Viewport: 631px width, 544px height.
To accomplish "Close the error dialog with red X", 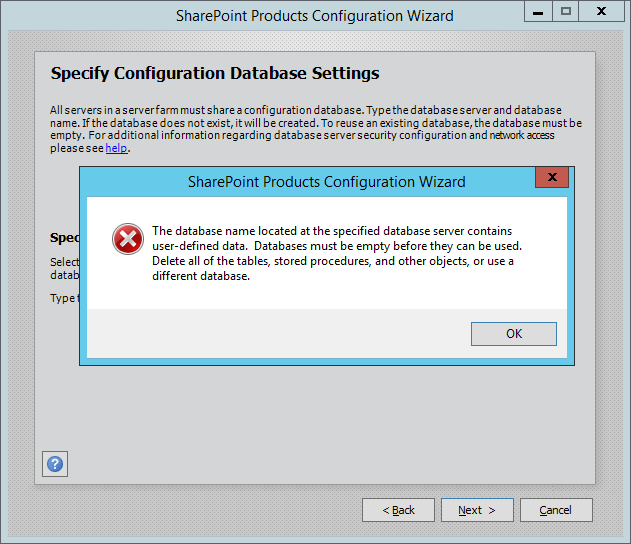I will pos(552,181).
